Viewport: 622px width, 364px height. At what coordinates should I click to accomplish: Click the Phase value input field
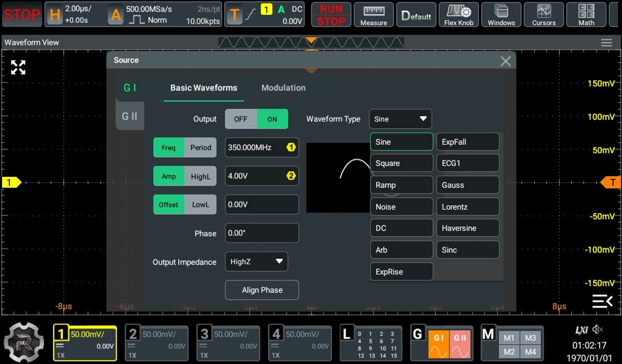pyautogui.click(x=262, y=233)
